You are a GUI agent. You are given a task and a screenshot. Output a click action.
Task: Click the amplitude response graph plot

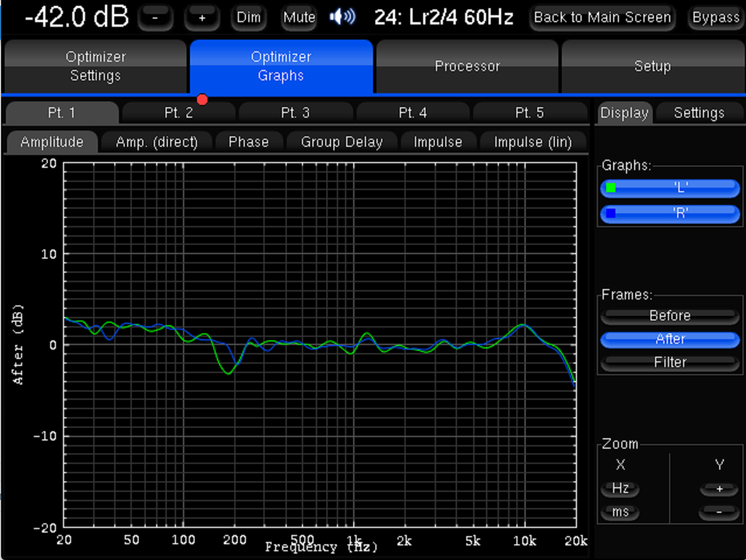[320, 345]
